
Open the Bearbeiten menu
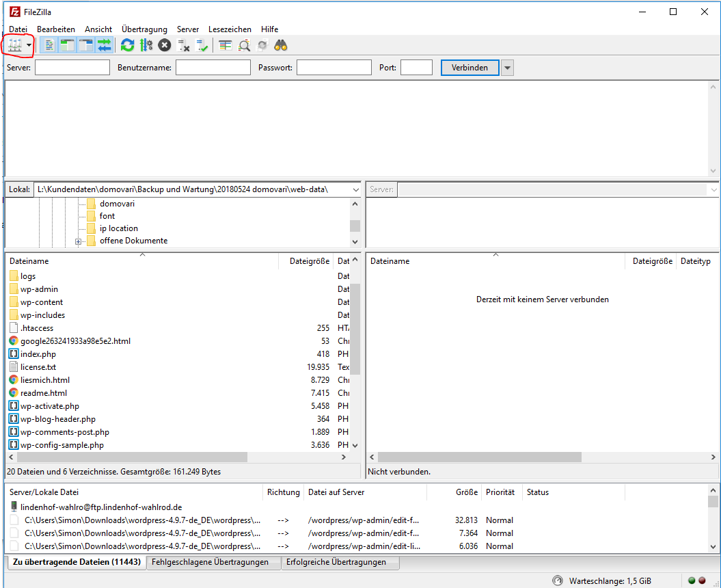pyautogui.click(x=56, y=29)
